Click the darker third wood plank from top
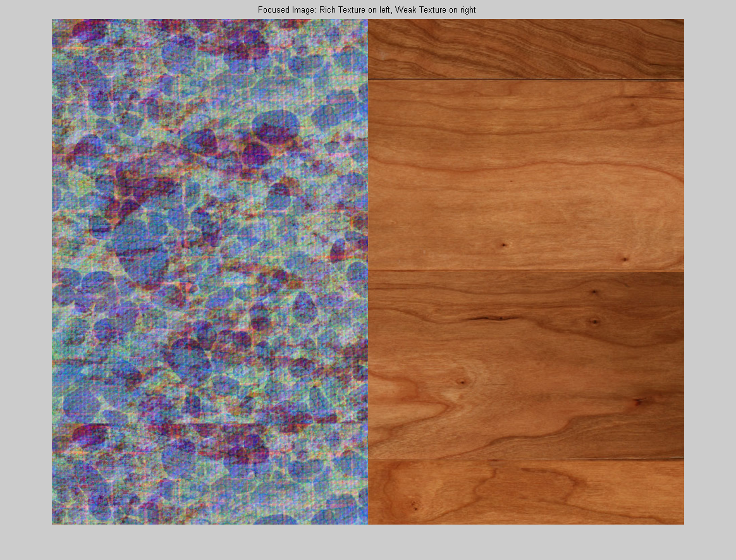736x560 pixels. tap(526, 365)
